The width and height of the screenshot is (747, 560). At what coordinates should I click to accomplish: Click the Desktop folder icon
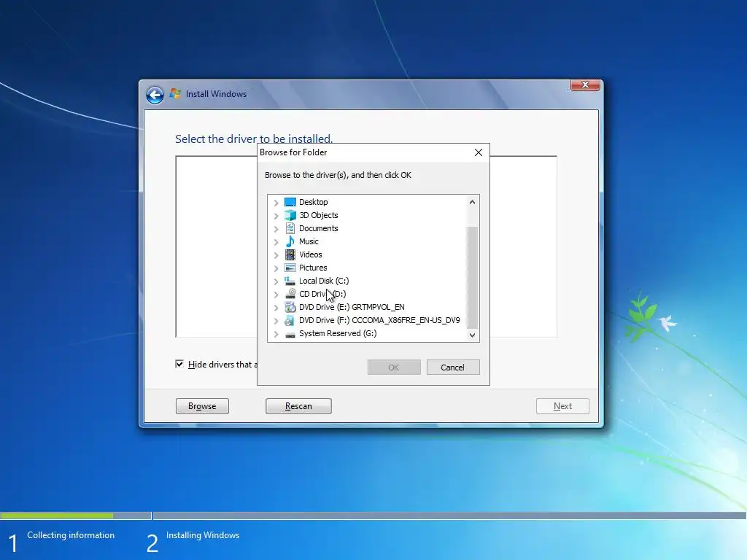[x=290, y=202]
